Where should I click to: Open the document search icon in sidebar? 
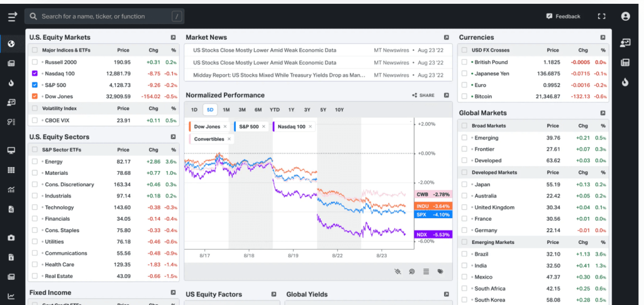[x=11, y=209]
